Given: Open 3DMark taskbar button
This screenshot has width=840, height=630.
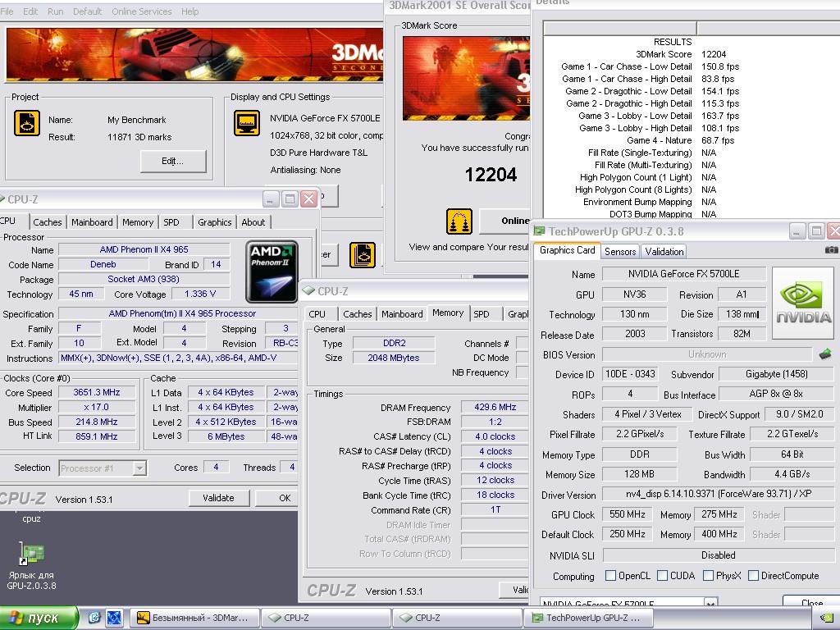Looking at the screenshot, I should click(x=194, y=618).
